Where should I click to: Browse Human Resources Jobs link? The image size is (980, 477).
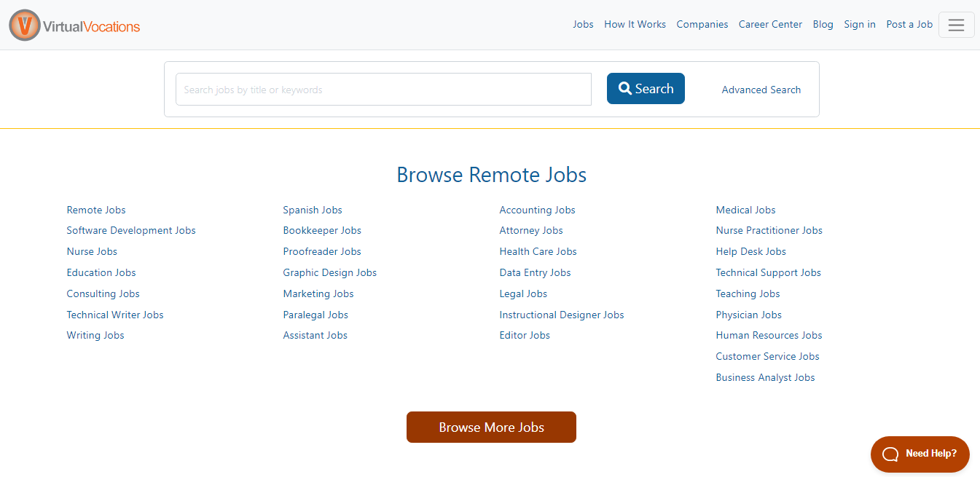(x=769, y=335)
